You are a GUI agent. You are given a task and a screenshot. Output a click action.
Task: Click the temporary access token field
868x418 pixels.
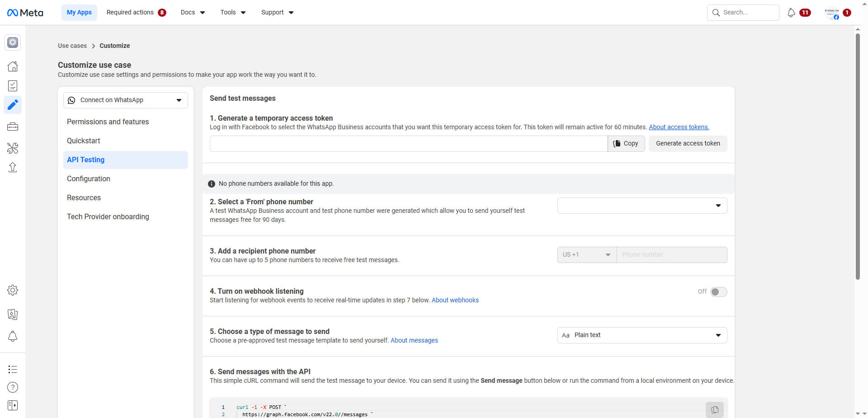(x=408, y=144)
